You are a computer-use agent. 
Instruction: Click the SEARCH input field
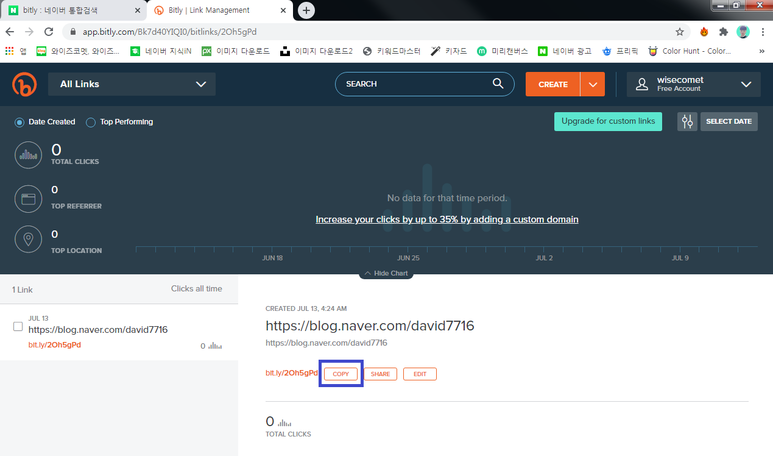(424, 84)
